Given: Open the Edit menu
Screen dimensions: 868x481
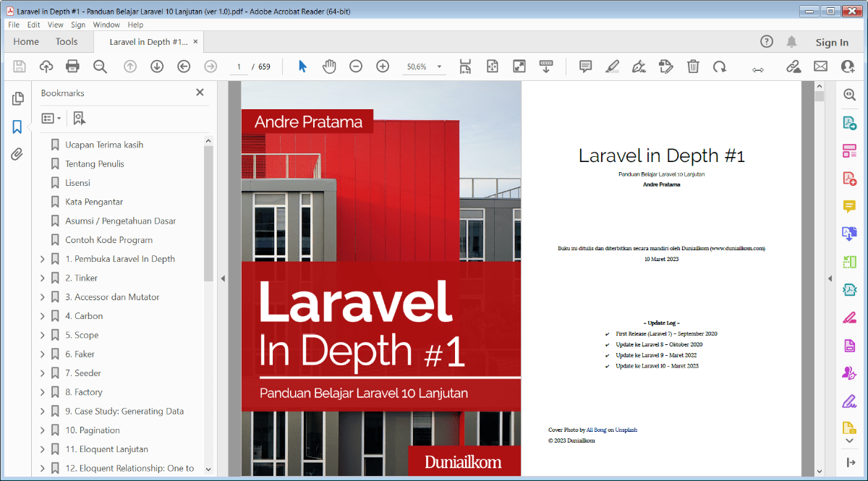Looking at the screenshot, I should click(x=34, y=25).
